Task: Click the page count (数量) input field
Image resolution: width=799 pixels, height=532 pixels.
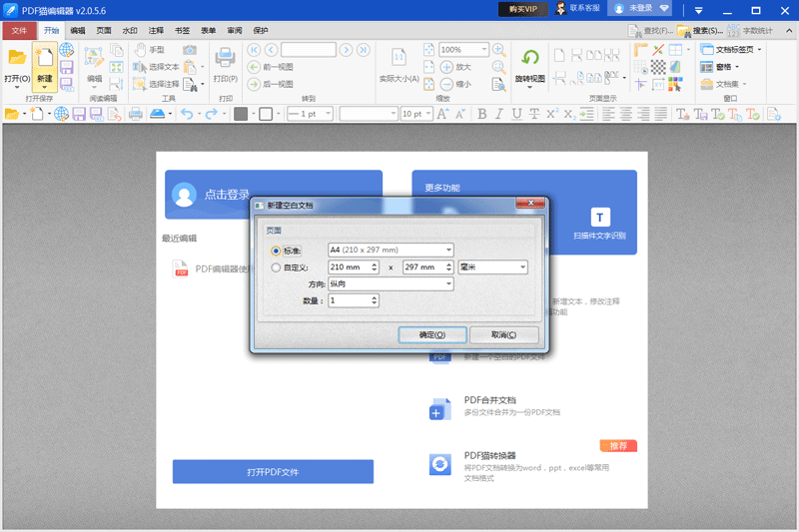Action: 348,300
